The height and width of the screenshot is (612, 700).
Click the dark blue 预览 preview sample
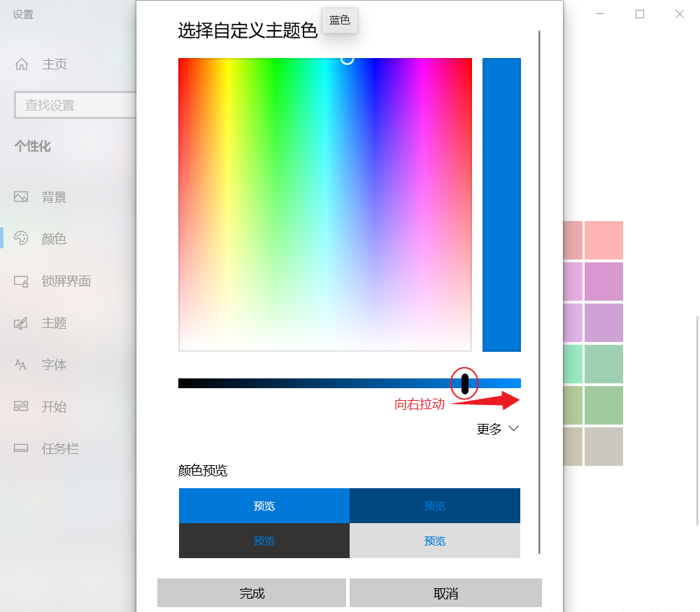[434, 505]
